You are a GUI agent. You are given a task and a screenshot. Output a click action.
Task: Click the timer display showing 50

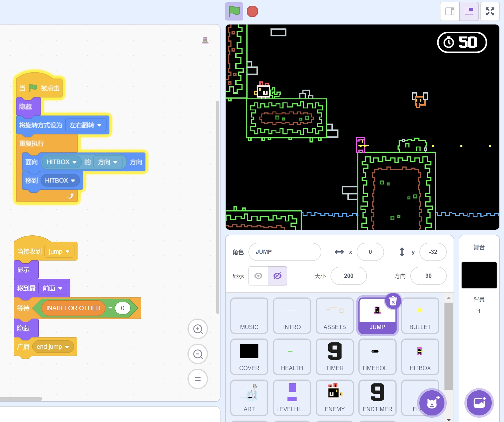462,42
